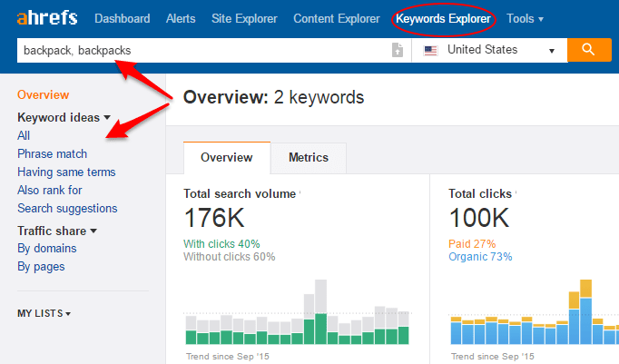The image size is (619, 364).
Task: Click the United States flag icon
Action: click(430, 51)
